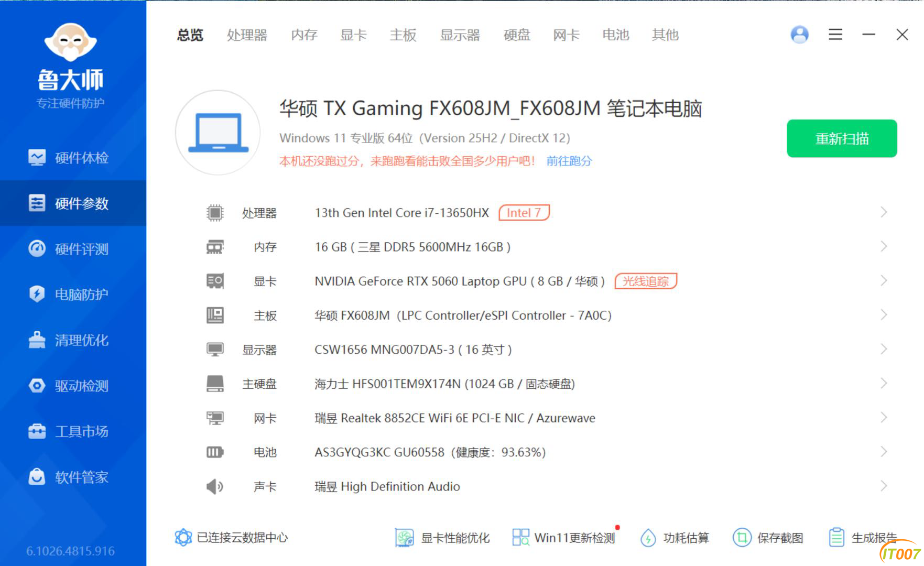Click the 光线追踪 badge
The image size is (924, 566).
pyautogui.click(x=646, y=281)
